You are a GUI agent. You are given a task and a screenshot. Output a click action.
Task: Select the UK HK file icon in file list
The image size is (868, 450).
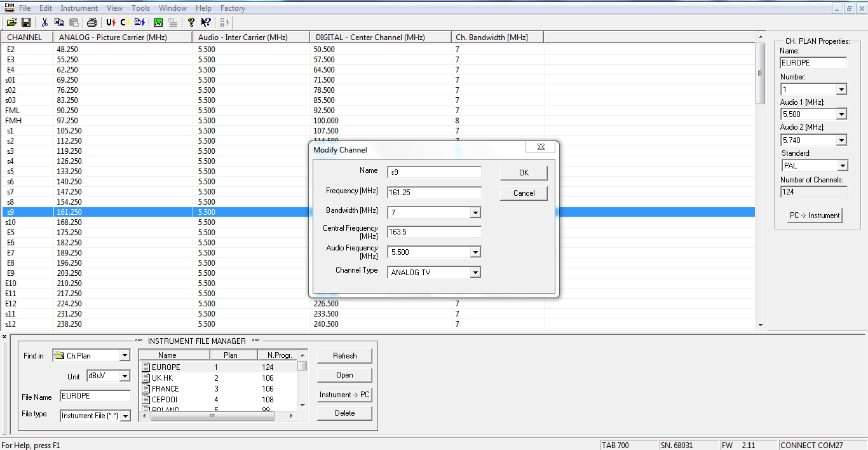(146, 378)
